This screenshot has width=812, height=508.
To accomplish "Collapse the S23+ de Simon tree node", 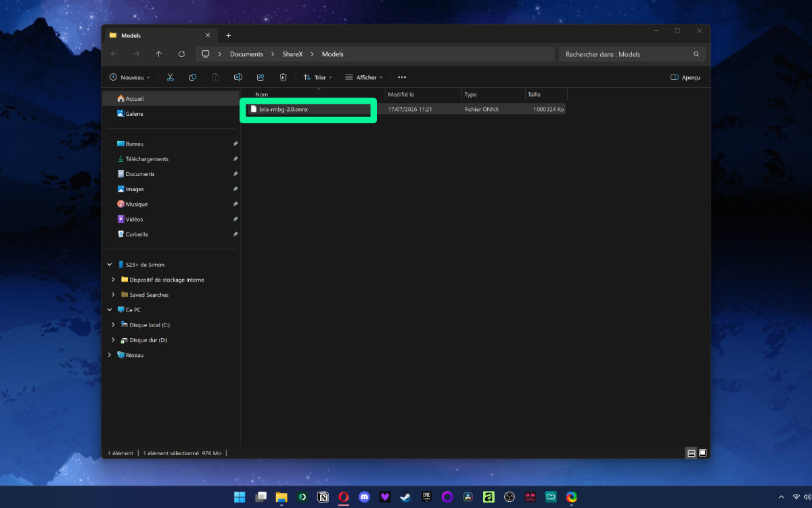I will [110, 265].
